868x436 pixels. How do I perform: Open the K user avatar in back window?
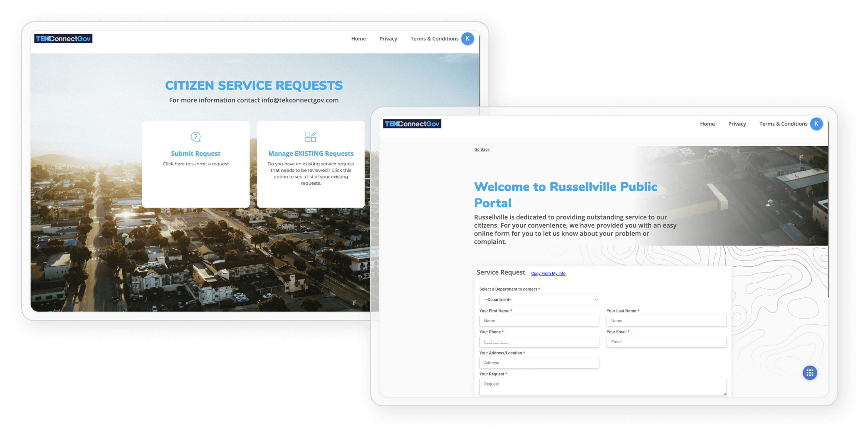pos(467,39)
